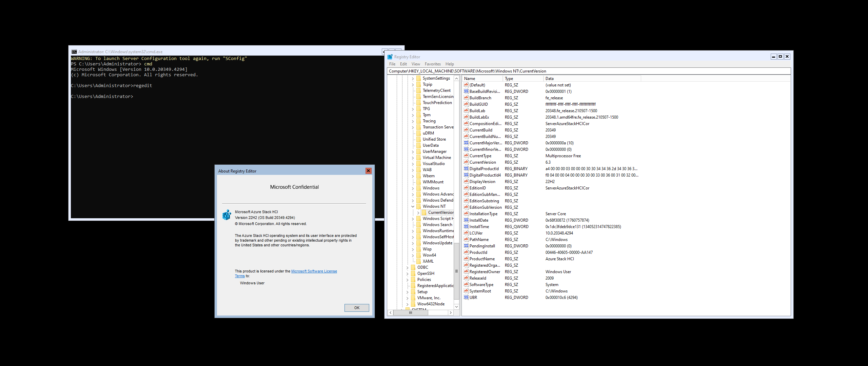Click the InstallDate DWORD value icon
The height and width of the screenshot is (366, 868).
click(x=466, y=220)
